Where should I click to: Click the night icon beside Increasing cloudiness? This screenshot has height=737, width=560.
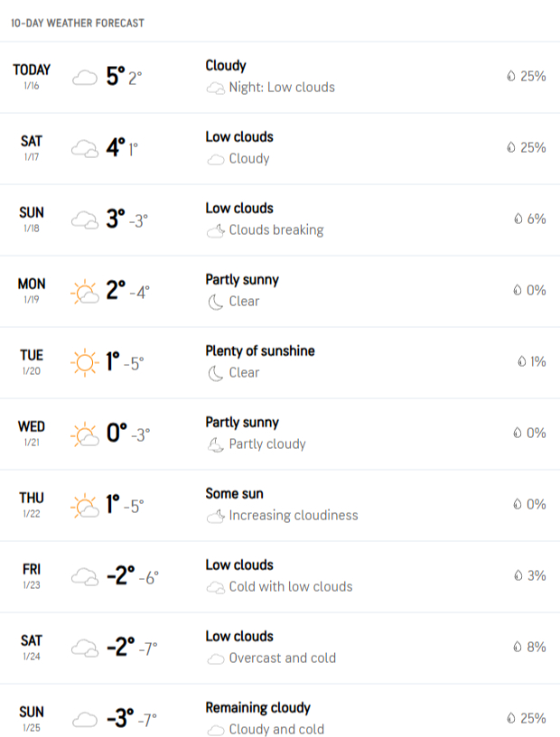[x=215, y=516]
